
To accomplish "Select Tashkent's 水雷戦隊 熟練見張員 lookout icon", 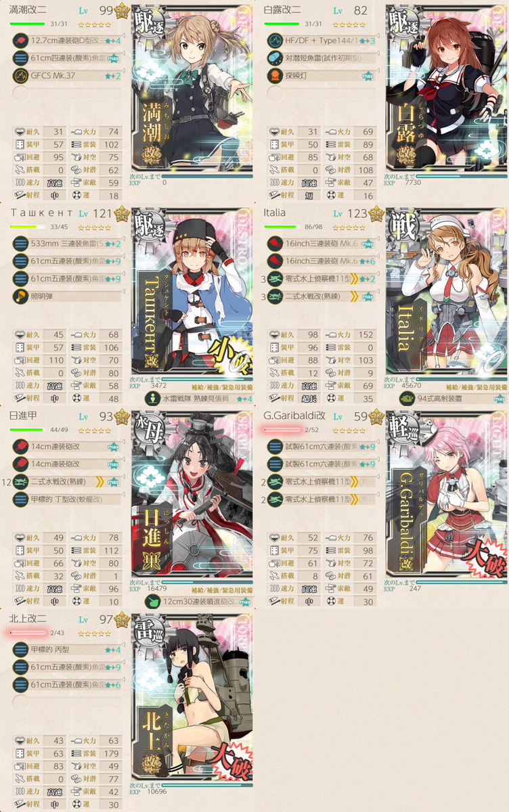I will pyautogui.click(x=152, y=399).
